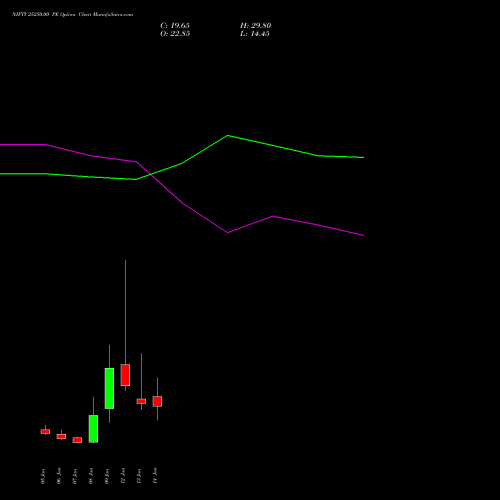Click the 07 Jan date label
Image resolution: width=500 pixels, height=500 pixels.
(75, 476)
